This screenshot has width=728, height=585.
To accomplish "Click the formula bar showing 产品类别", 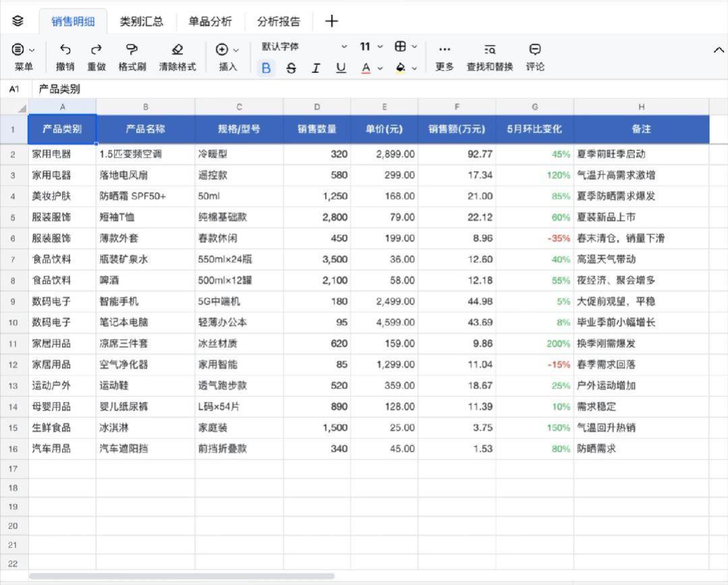I will point(379,89).
